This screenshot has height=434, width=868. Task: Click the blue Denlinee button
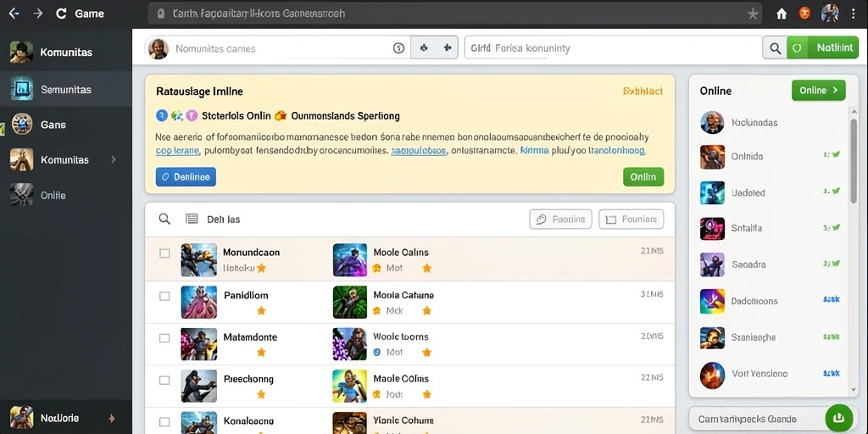(186, 176)
